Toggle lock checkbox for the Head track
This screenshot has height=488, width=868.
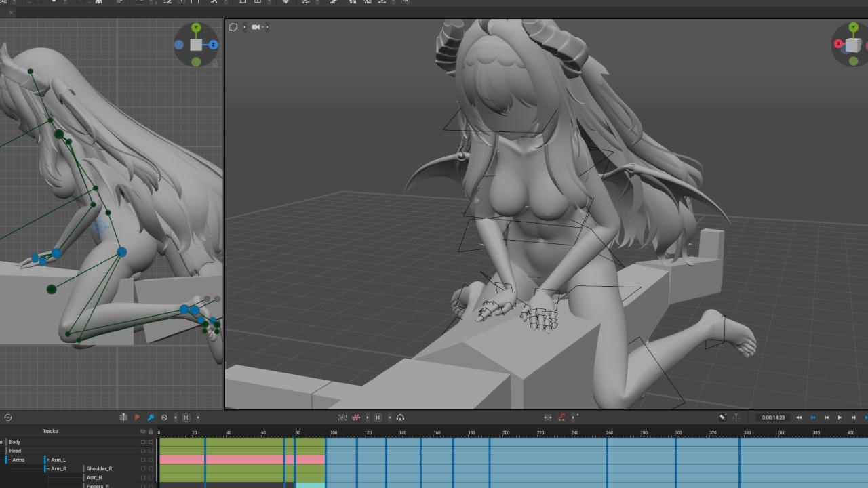[151, 451]
